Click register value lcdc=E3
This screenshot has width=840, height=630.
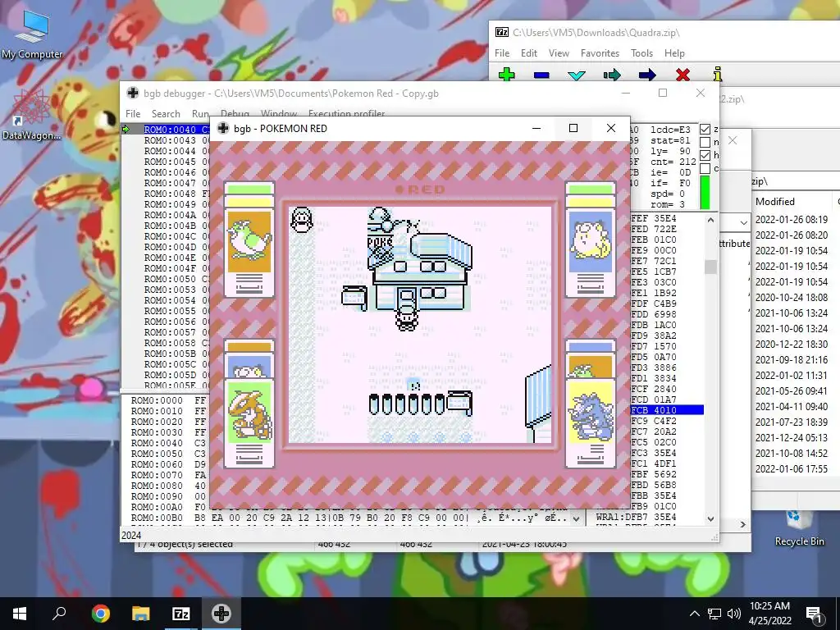tap(670, 130)
